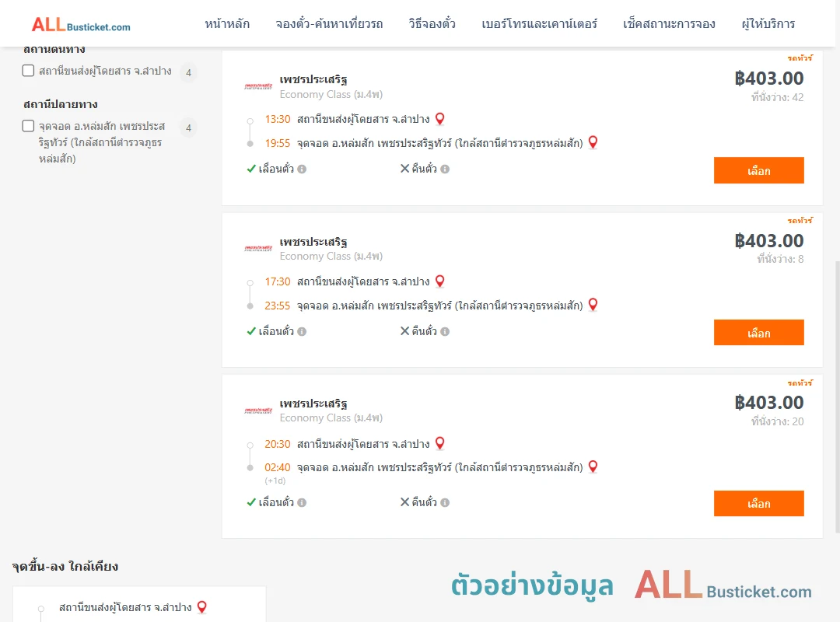This screenshot has width=840, height=622.
Task: Click Phetprasert operator logo on 20:30 trip
Action: pyautogui.click(x=258, y=411)
